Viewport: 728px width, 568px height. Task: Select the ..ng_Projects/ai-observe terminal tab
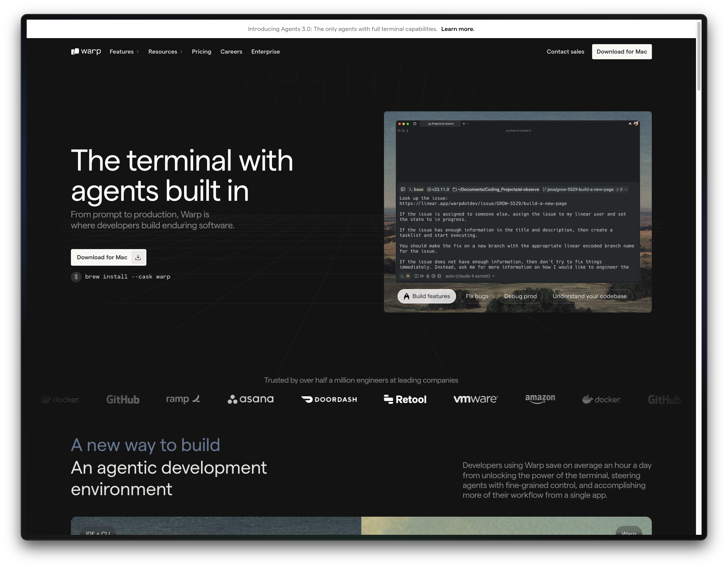tap(440, 124)
